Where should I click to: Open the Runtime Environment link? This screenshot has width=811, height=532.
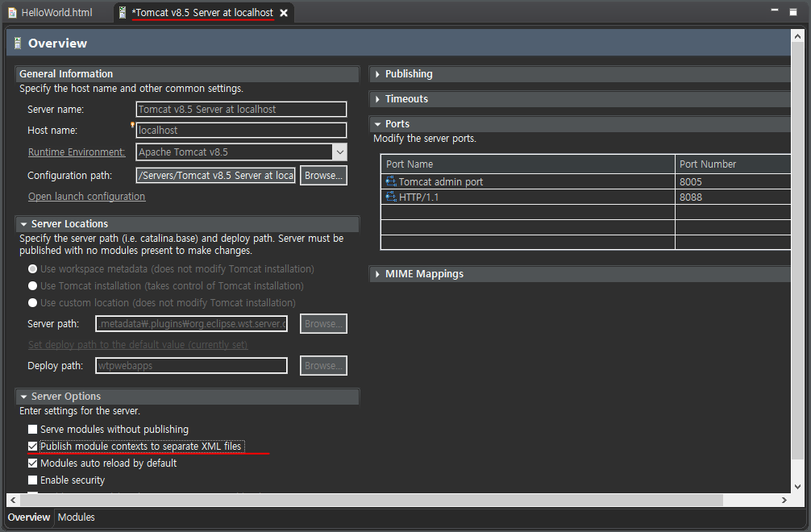click(77, 152)
